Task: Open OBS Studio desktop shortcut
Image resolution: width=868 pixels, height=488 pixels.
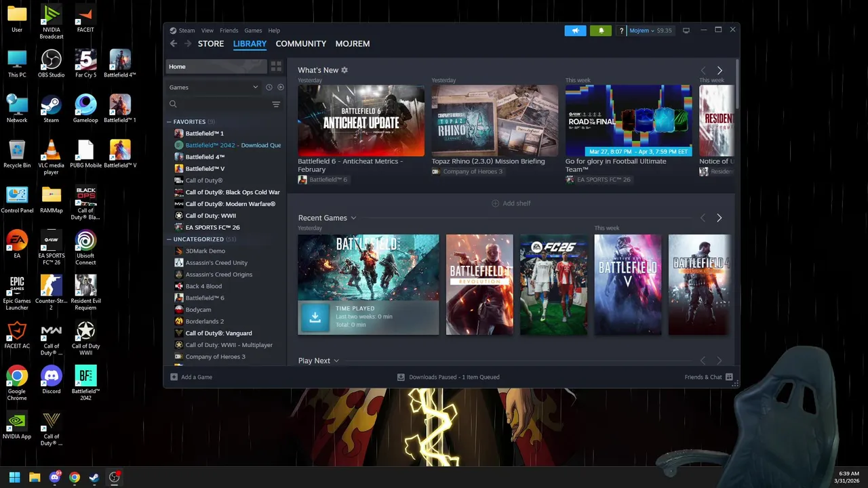Action: click(x=52, y=64)
